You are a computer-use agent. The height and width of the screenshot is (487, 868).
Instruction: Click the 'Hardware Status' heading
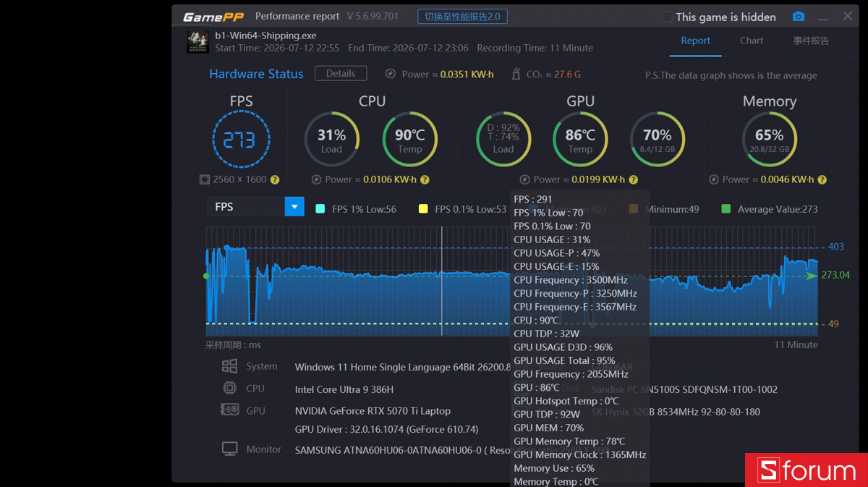click(256, 74)
